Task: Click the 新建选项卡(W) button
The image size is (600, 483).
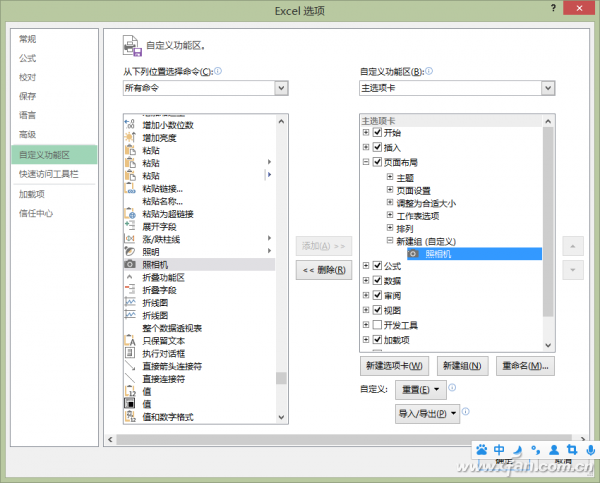Action: (394, 366)
